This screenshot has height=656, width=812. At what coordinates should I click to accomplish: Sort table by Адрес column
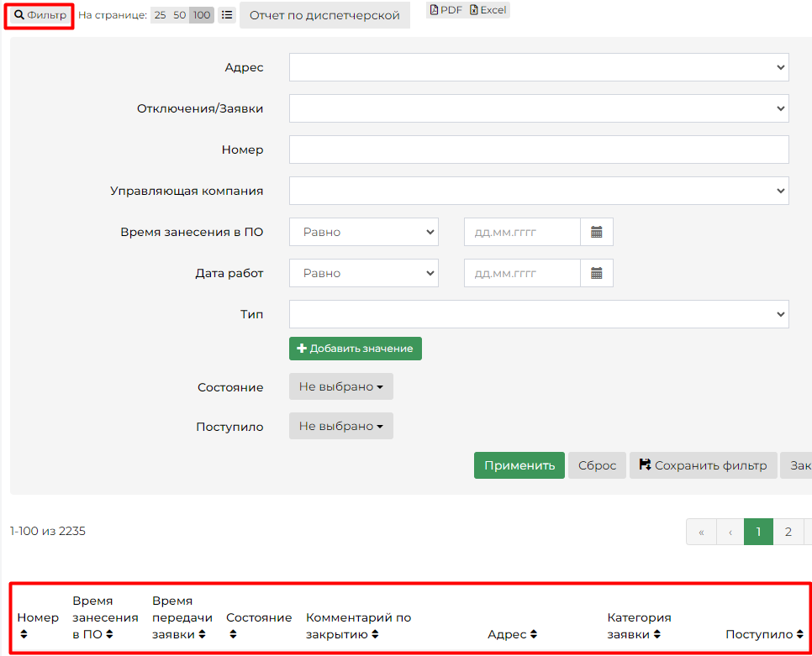tap(512, 635)
